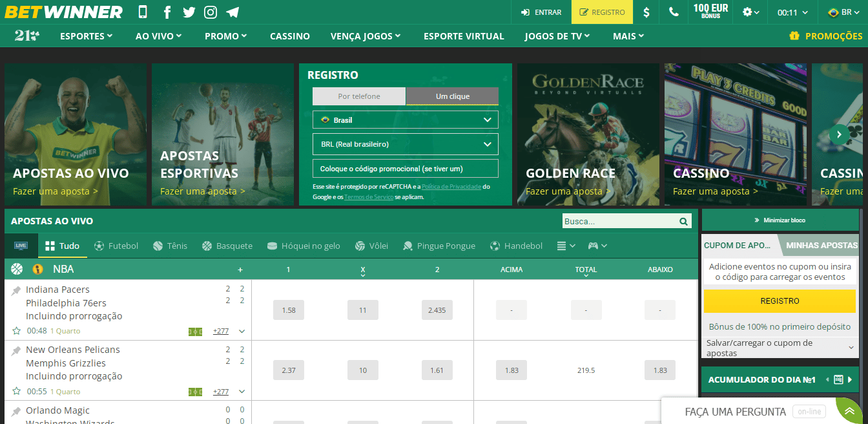This screenshot has width=868, height=424.
Task: Click the REGISTRO button in bet slip
Action: (x=780, y=301)
